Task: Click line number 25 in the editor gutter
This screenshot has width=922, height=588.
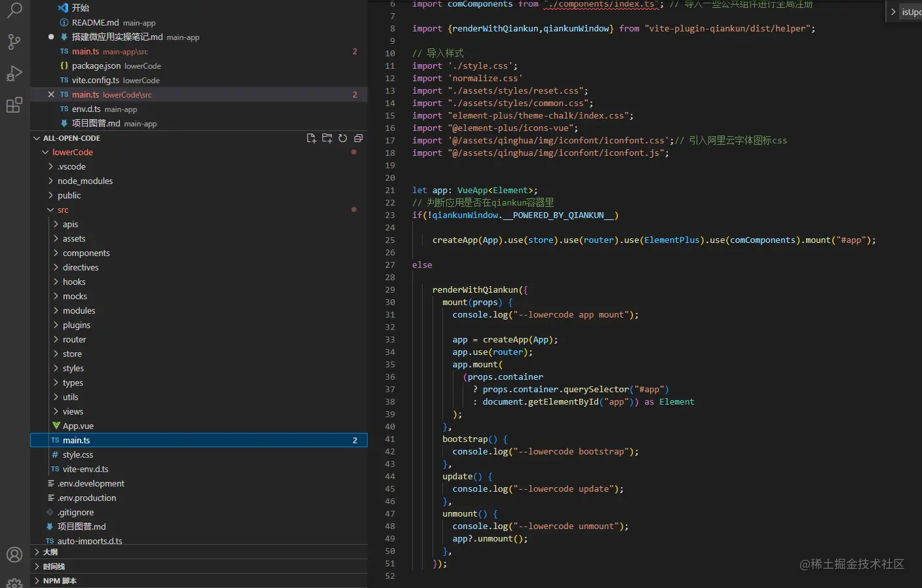Action: (390, 240)
